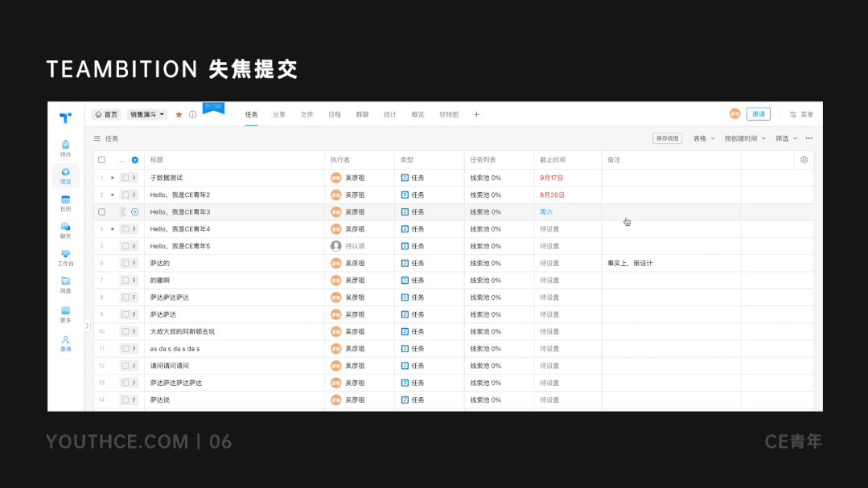Switch to the 文件 tab

[x=306, y=114]
